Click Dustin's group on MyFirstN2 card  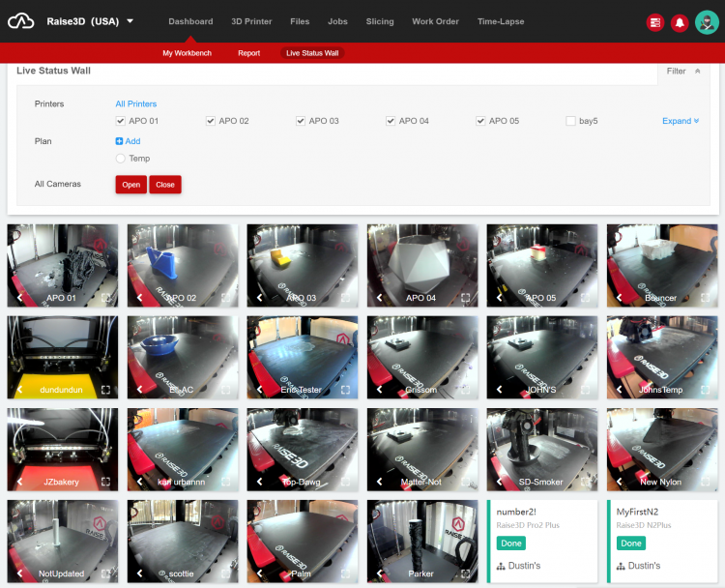point(639,566)
